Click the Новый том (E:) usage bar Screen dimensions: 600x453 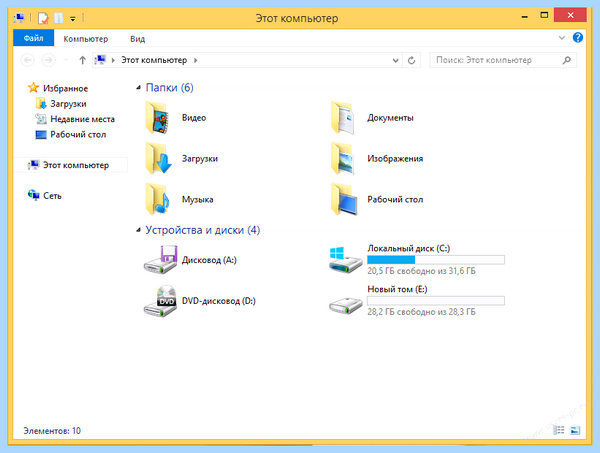[x=436, y=301]
